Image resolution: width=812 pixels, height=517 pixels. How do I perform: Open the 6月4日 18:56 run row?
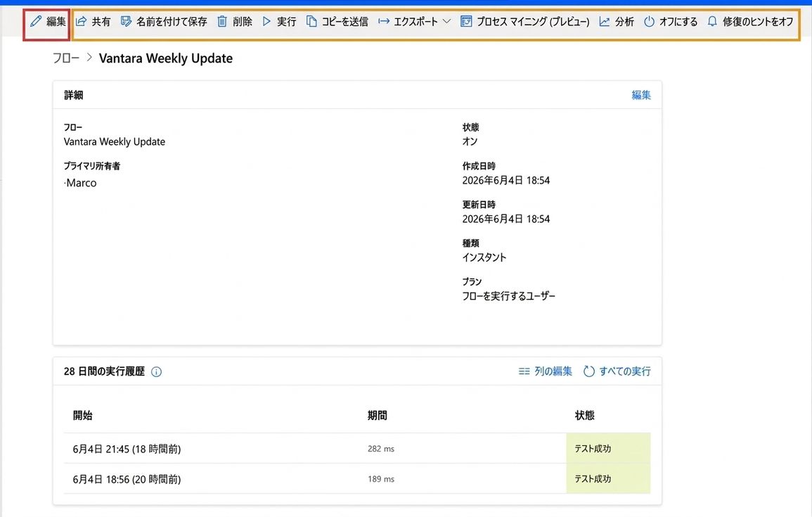click(357, 479)
